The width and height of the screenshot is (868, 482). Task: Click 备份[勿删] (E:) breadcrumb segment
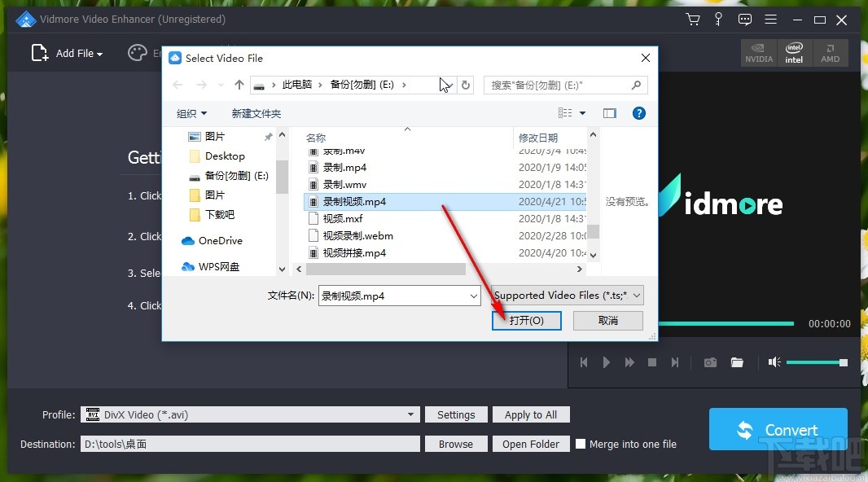click(362, 85)
